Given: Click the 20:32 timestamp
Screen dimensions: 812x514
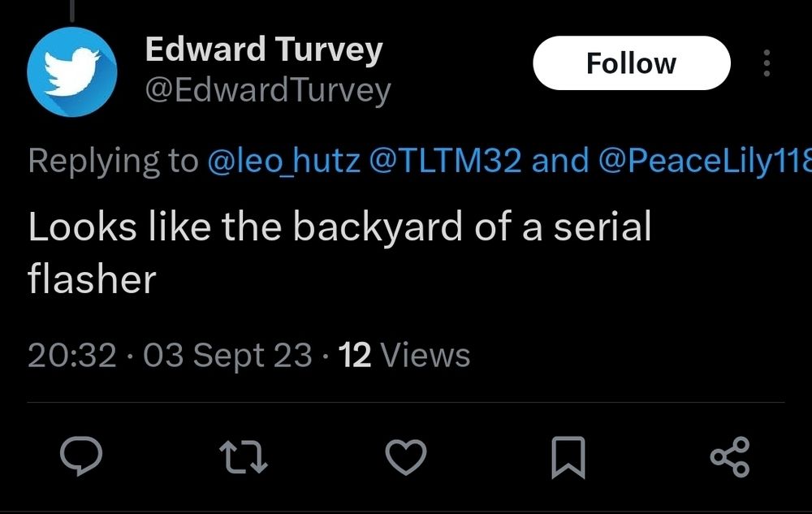Looking at the screenshot, I should (71, 355).
